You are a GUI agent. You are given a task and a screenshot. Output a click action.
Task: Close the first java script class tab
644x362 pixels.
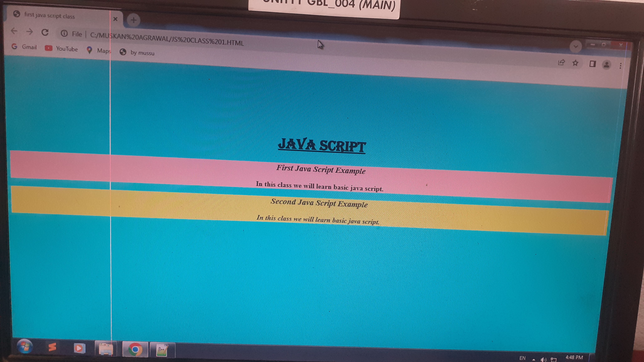point(115,19)
